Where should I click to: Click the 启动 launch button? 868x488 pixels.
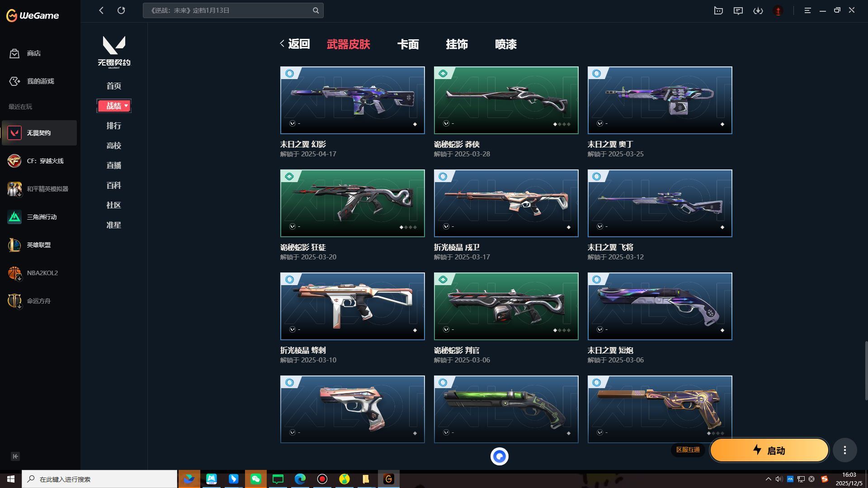tap(769, 450)
